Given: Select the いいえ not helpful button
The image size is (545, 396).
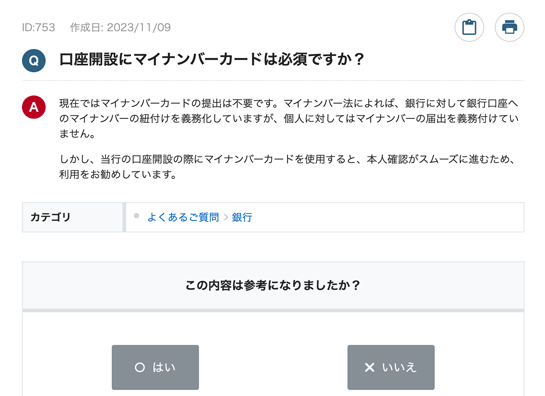Looking at the screenshot, I should point(391,367).
